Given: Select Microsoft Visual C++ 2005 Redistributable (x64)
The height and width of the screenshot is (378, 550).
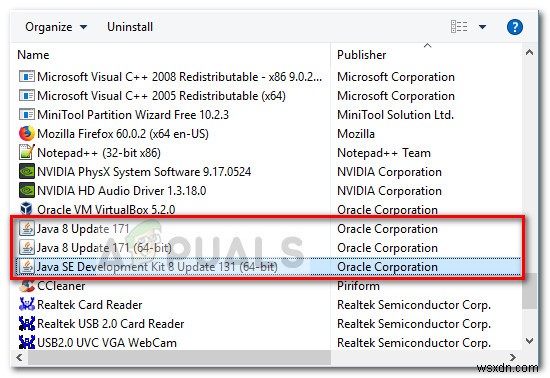Looking at the screenshot, I should (x=161, y=95).
